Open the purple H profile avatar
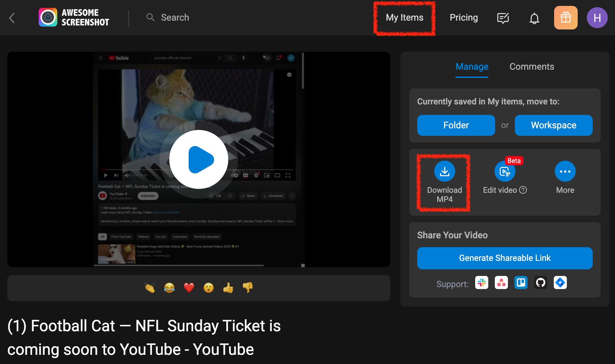Screen dimensions: 615x364 597,18
